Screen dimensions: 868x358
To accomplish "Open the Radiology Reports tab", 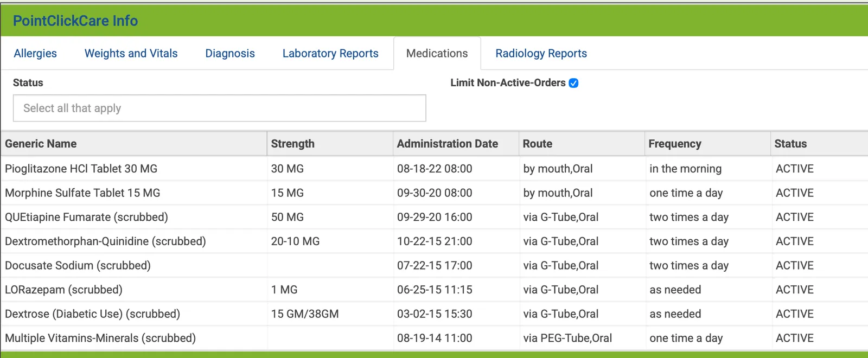I will pyautogui.click(x=541, y=53).
